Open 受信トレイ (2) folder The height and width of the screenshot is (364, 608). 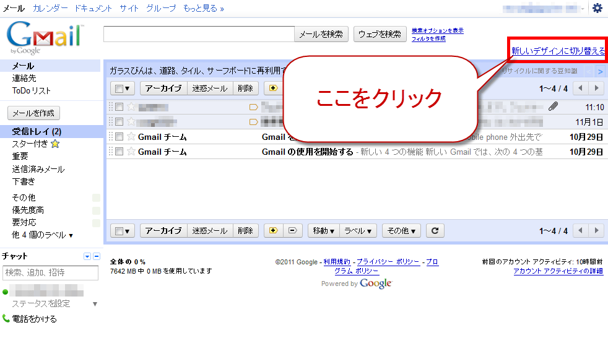(x=37, y=131)
